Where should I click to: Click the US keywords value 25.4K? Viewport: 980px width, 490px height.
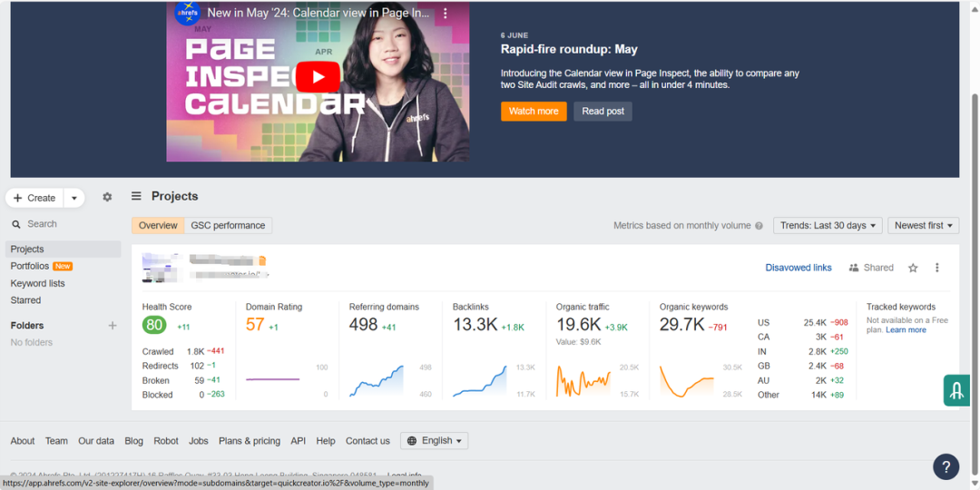[817, 322]
